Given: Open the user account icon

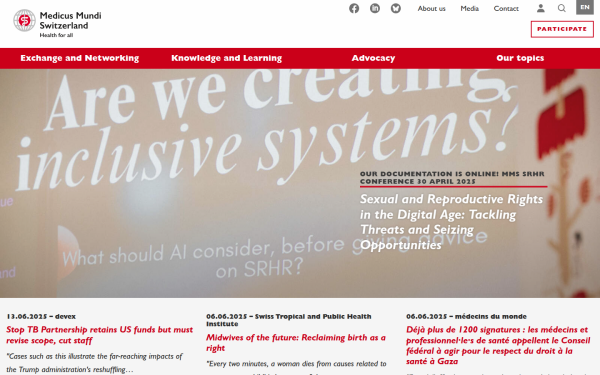Looking at the screenshot, I should click(x=540, y=8).
